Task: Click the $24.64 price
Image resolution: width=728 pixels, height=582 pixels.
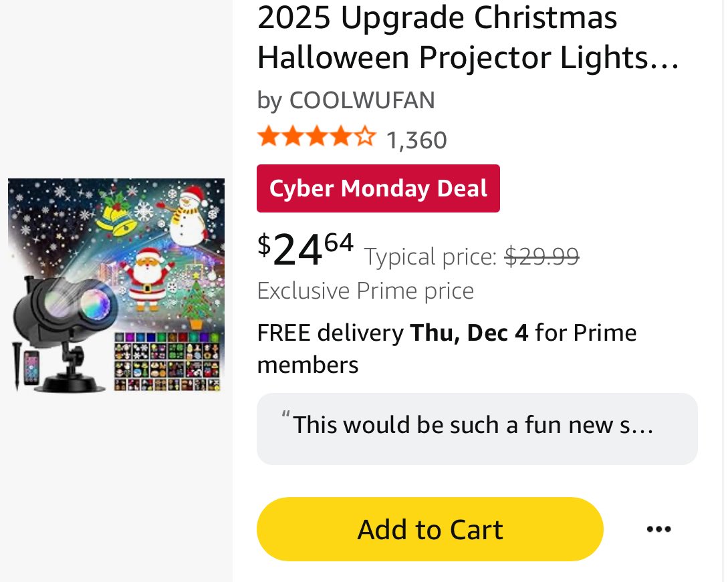Action: point(306,250)
